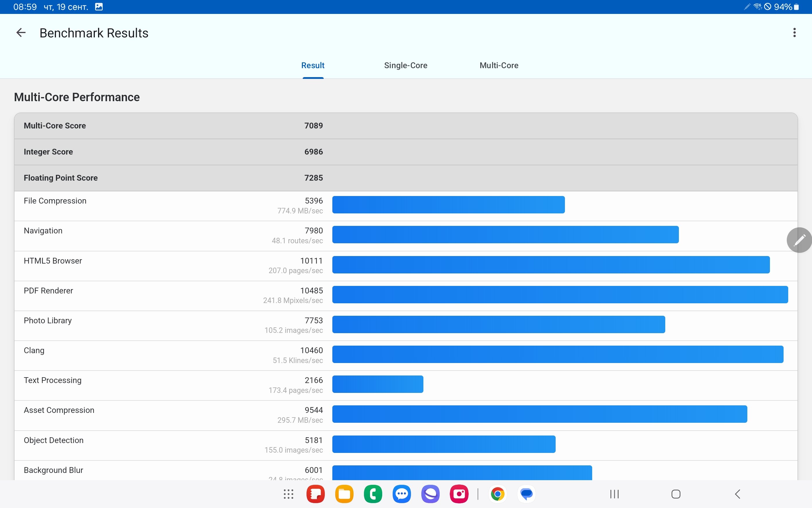Tap the floating pencil edit button
The height and width of the screenshot is (508, 812).
pyautogui.click(x=799, y=240)
